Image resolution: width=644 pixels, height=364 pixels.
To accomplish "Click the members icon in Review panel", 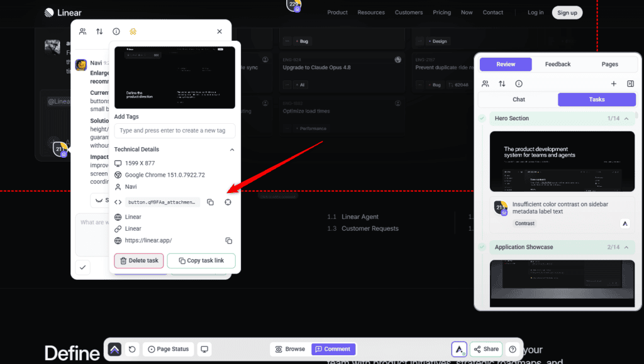I will (485, 84).
